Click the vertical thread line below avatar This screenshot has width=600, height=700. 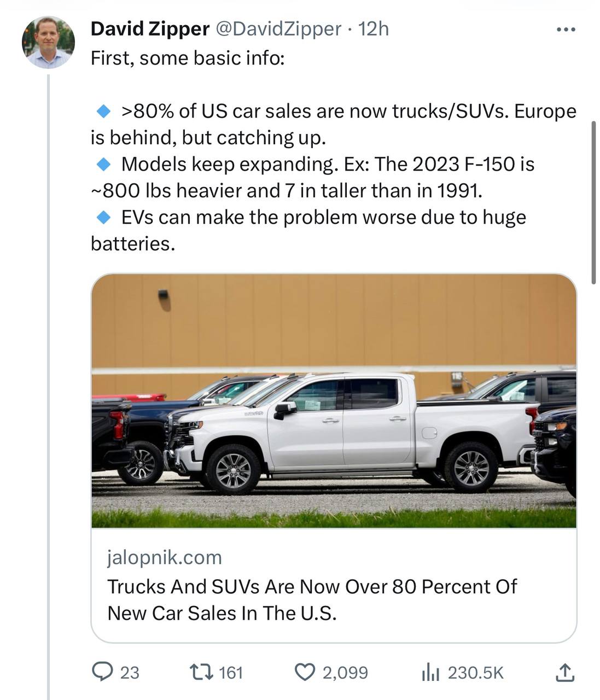tap(48, 383)
